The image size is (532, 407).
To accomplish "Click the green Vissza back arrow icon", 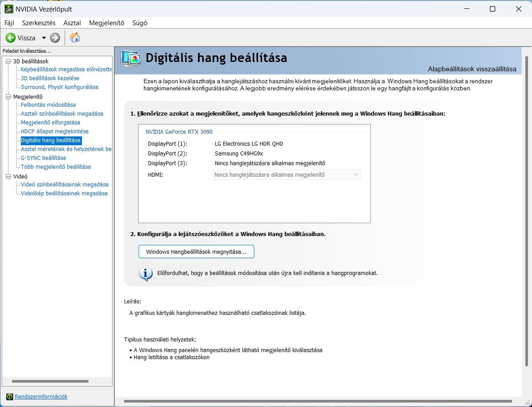I will click(11, 38).
